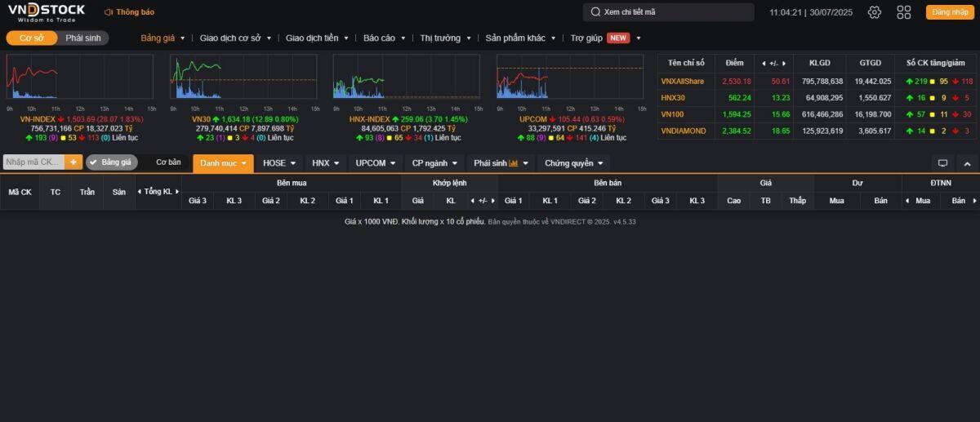Open the UPCOM dropdown

point(375,163)
